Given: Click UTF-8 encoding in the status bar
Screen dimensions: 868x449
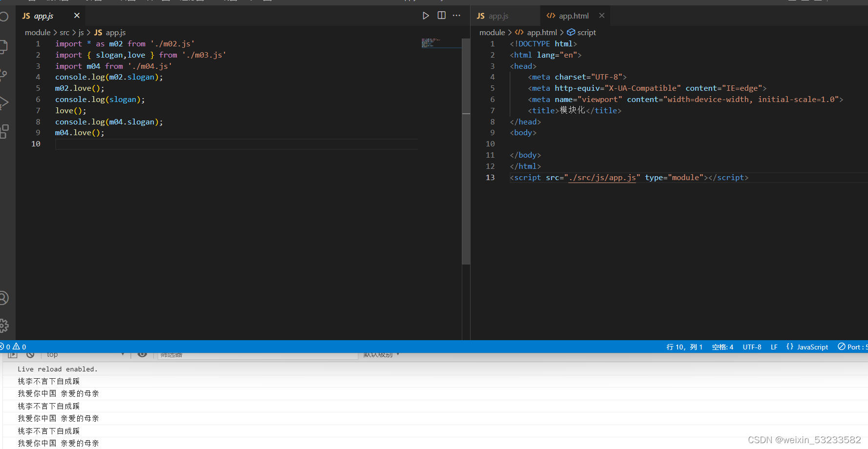Looking at the screenshot, I should pyautogui.click(x=752, y=347).
